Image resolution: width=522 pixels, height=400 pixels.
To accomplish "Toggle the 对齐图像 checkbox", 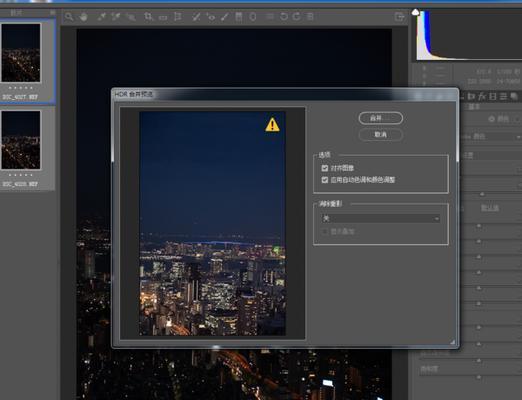I will click(325, 168).
